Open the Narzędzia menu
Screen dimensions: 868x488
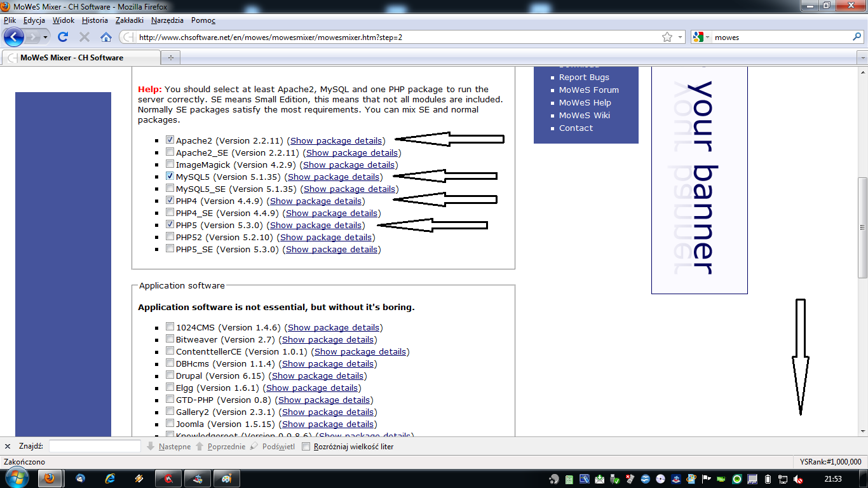coord(167,20)
